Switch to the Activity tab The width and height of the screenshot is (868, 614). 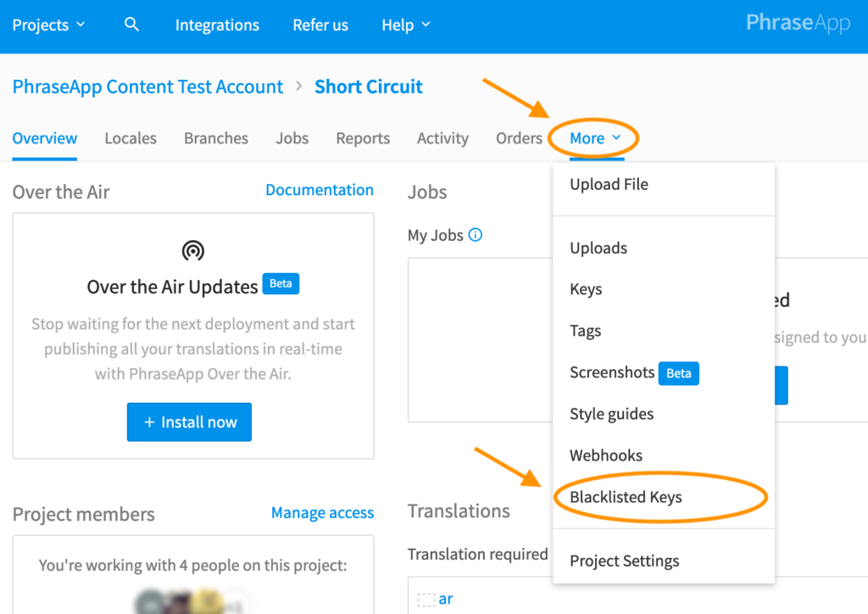click(x=442, y=138)
